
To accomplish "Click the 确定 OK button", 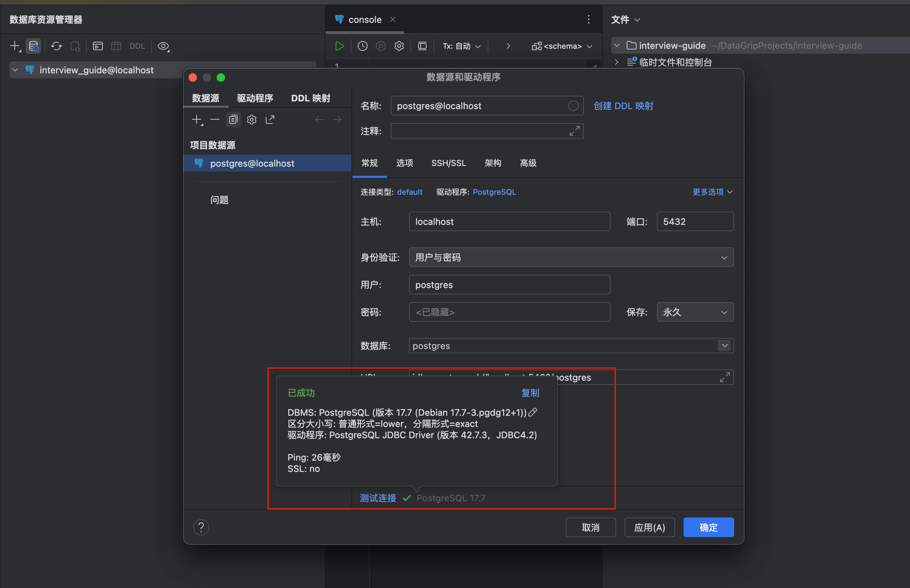I will pos(708,527).
